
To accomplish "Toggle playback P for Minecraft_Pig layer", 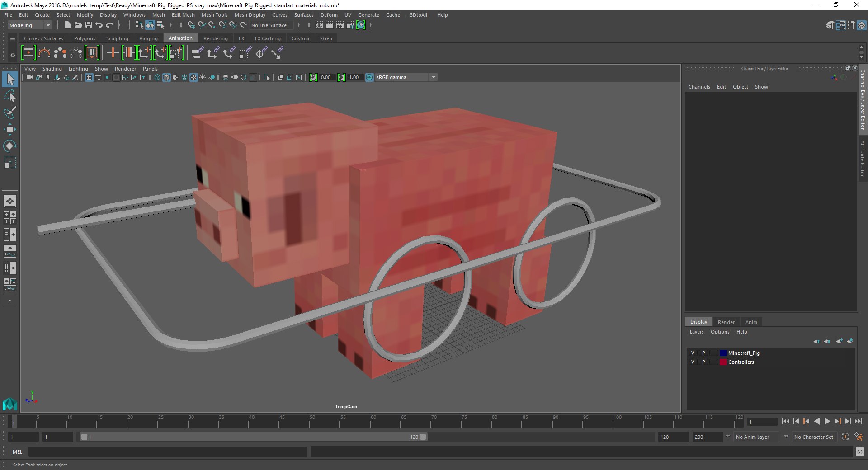I will (x=703, y=353).
